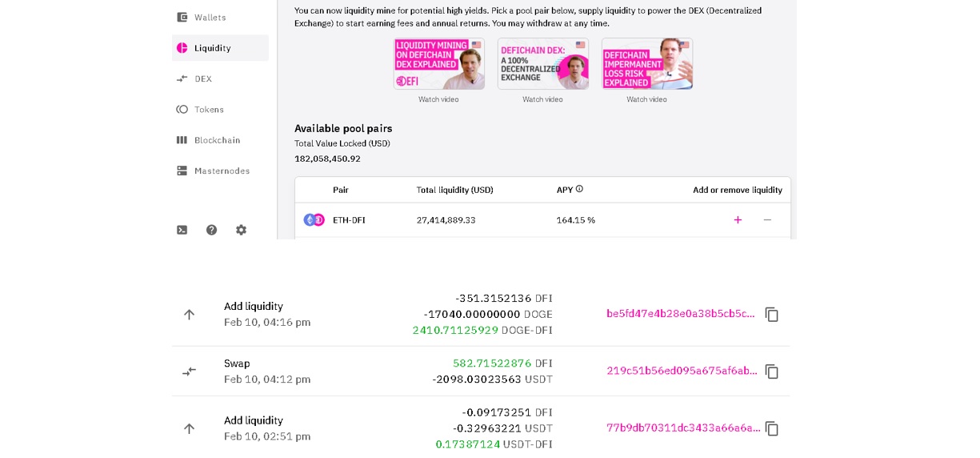Click the console terminal icon in the sidebar
This screenshot has height=458, width=980.
(x=182, y=230)
